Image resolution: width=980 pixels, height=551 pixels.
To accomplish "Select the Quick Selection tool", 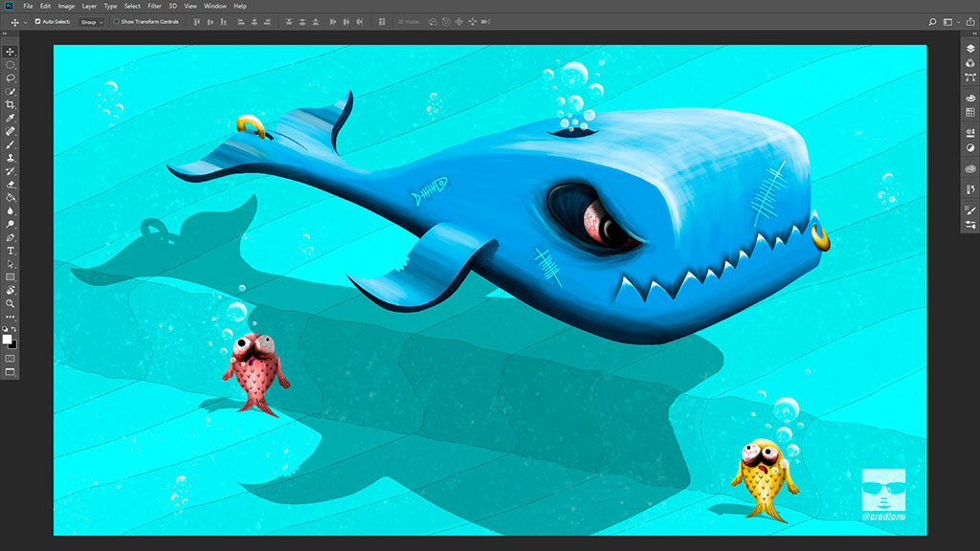I will pos(10,92).
